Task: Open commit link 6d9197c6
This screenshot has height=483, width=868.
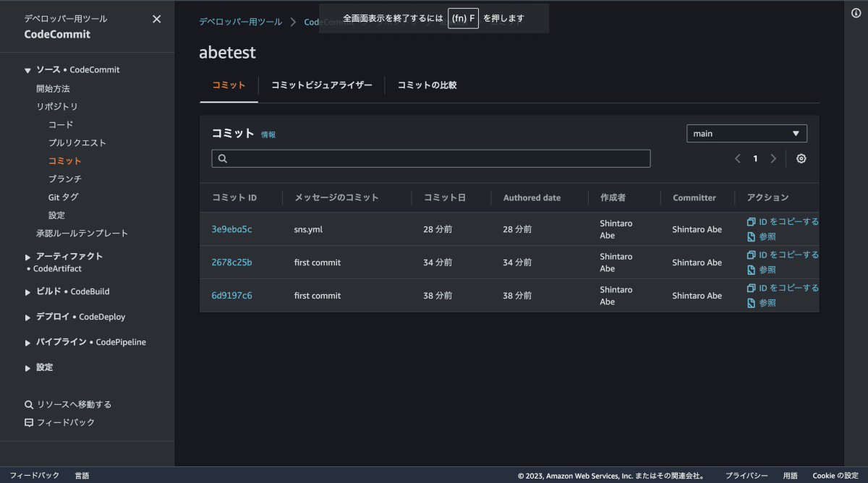Action: pos(231,296)
